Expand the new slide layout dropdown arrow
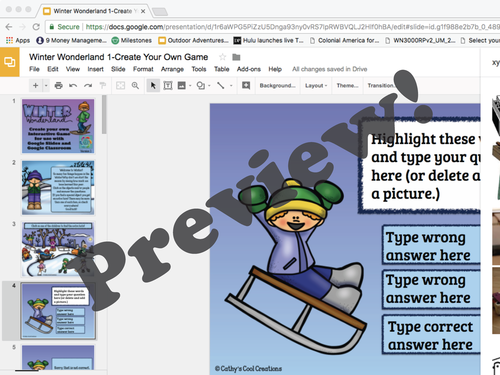This screenshot has height=375, width=500. point(46,86)
